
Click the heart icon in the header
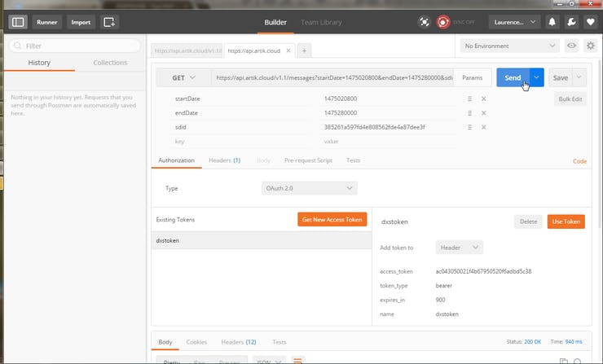(x=590, y=22)
